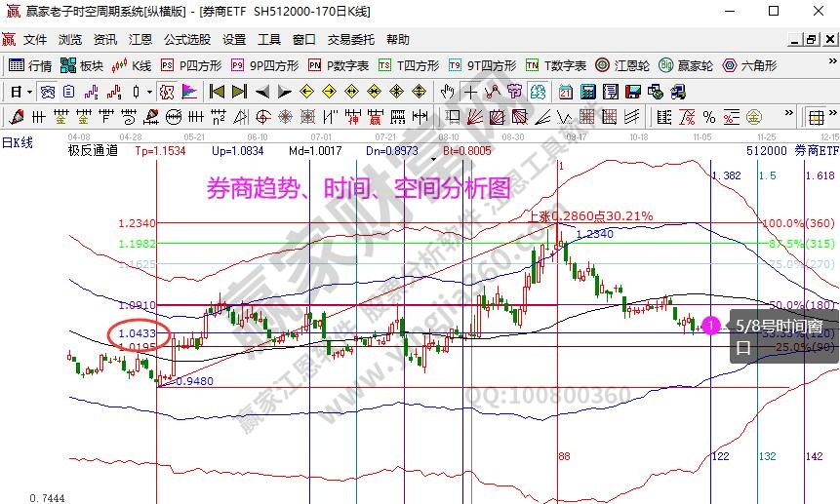Viewport: 840px width, 504px height.
Task: Switch to the K线 candlestick chart
Action: (x=132, y=66)
